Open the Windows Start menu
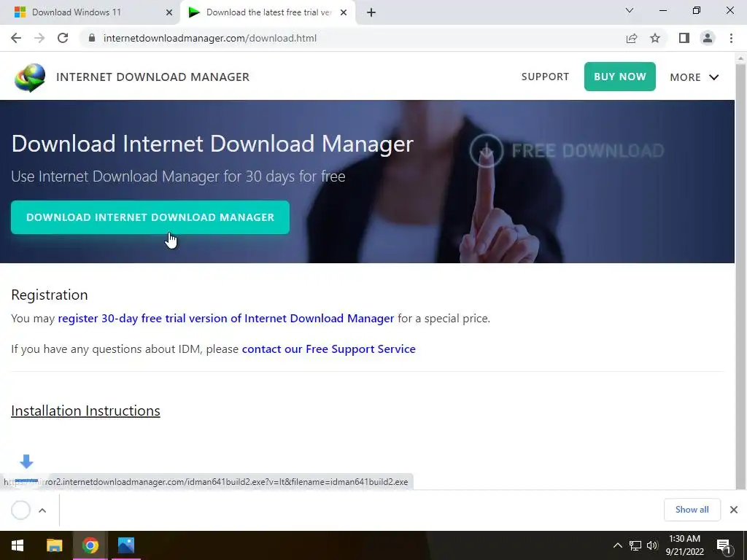 (18, 545)
